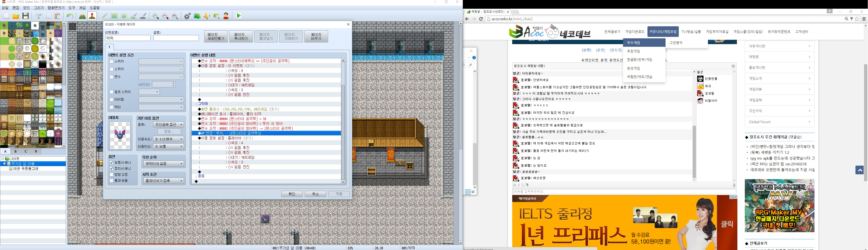Tick the 셀프 스위치 condition checkbox
Screen dimensions: 868x250
112,92
